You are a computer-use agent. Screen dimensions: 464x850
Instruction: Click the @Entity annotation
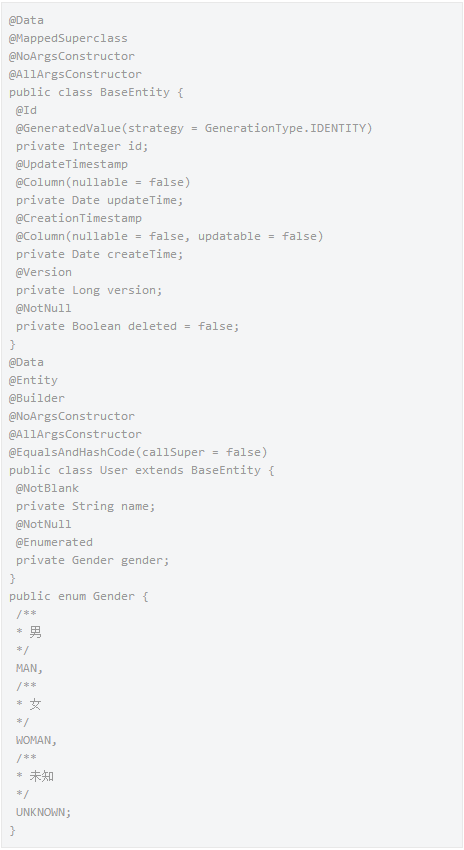(x=33, y=380)
